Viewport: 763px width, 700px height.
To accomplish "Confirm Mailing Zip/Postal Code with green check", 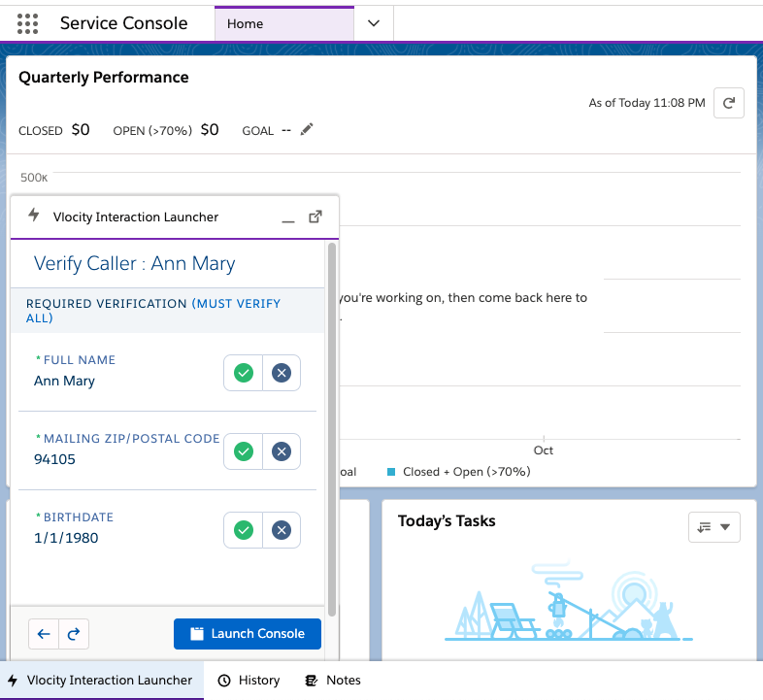I will 244,451.
